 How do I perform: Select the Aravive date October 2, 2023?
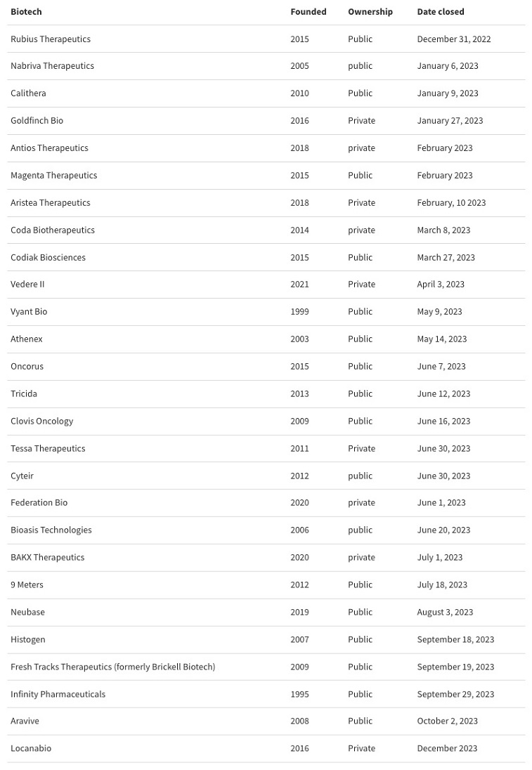point(447,722)
